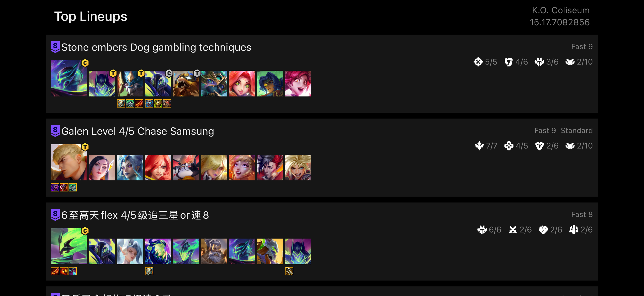
Task: Open the 'Stone embers Dog gambling techniques' lineup
Action: click(156, 47)
